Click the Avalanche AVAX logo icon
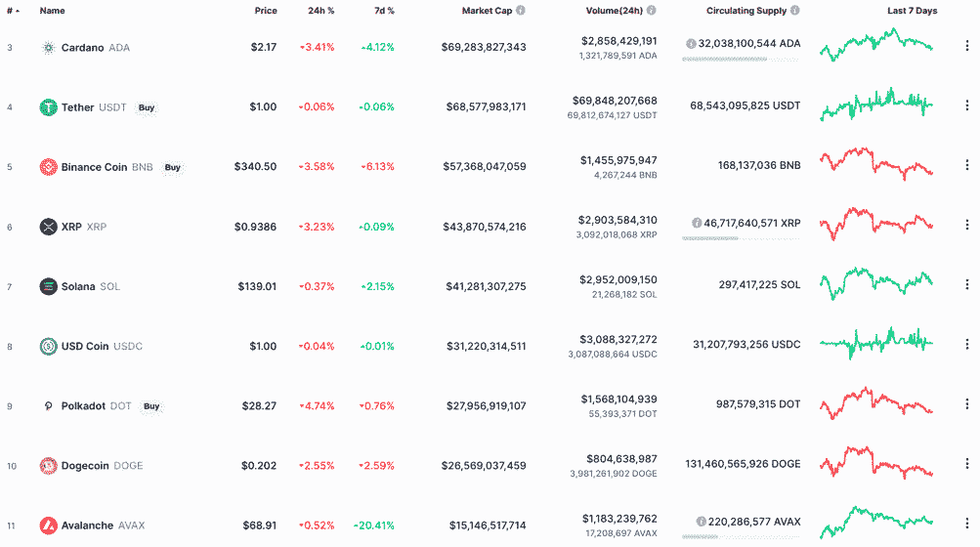Viewport: 980px width, 547px height. point(48,526)
